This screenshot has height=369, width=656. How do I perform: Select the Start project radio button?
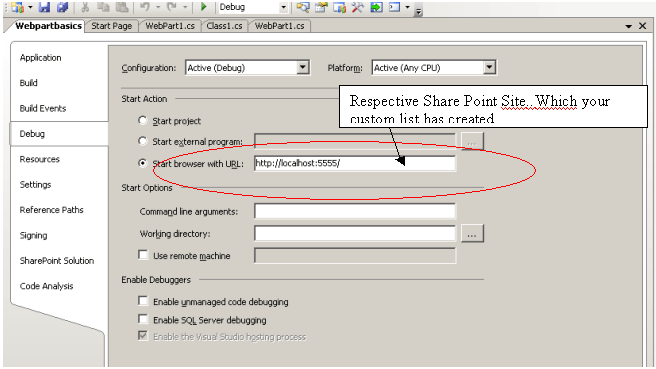[143, 120]
